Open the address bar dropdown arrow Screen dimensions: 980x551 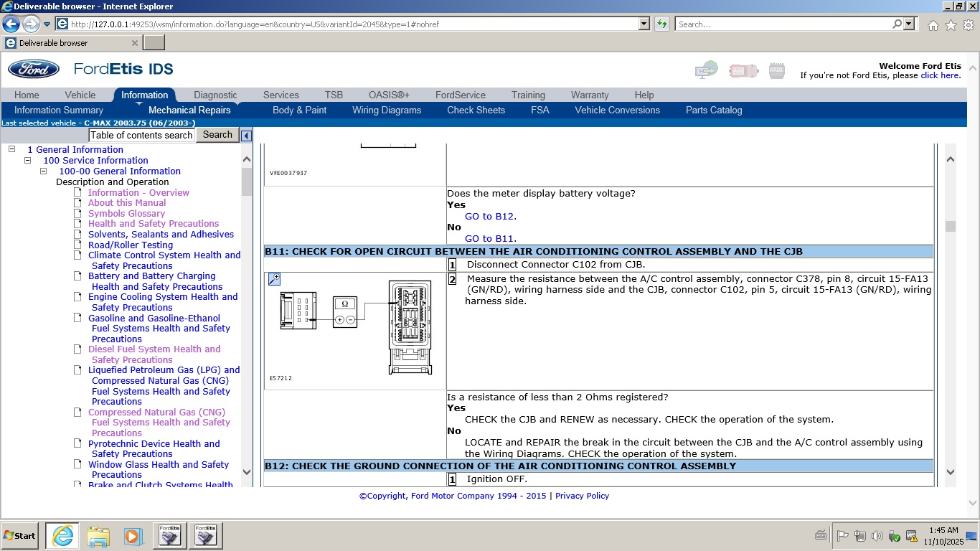(644, 24)
